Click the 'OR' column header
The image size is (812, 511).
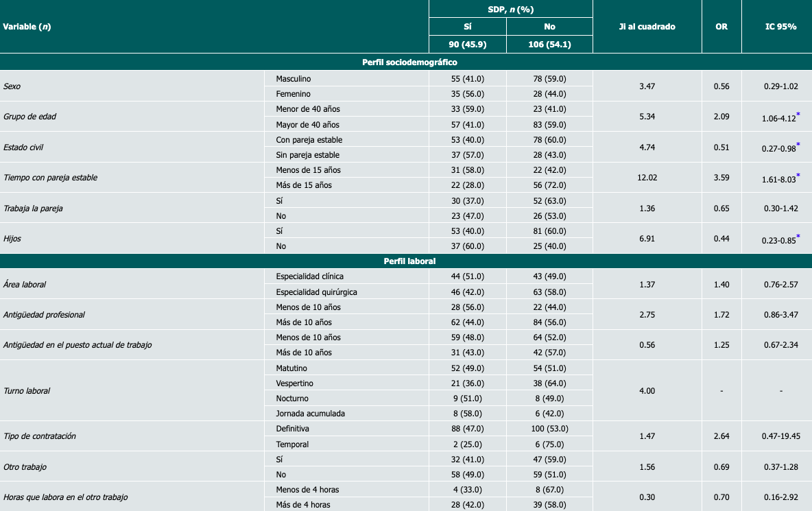coord(721,27)
